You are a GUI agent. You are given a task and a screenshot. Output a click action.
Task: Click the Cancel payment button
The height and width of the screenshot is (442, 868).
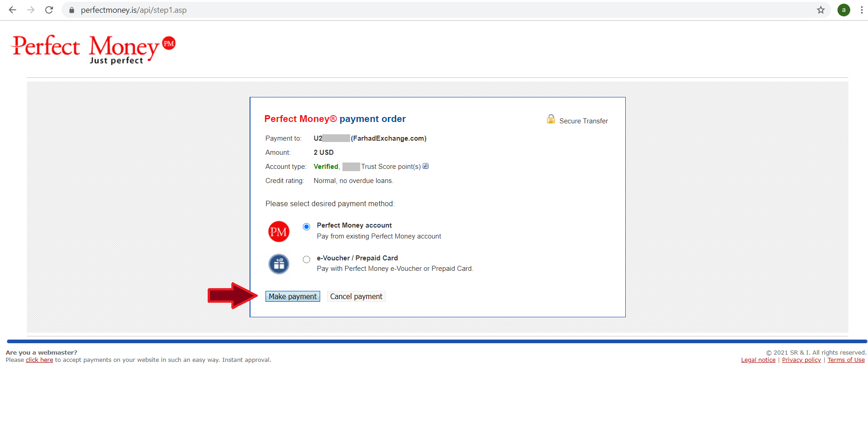pos(356,296)
